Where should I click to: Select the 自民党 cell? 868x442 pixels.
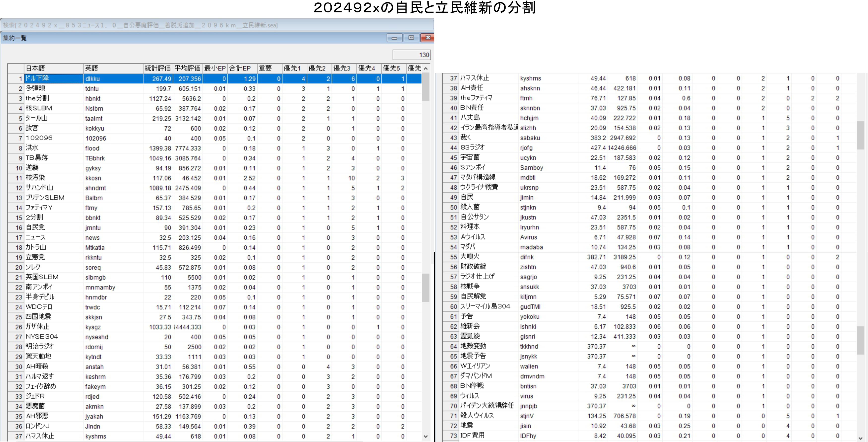54,227
